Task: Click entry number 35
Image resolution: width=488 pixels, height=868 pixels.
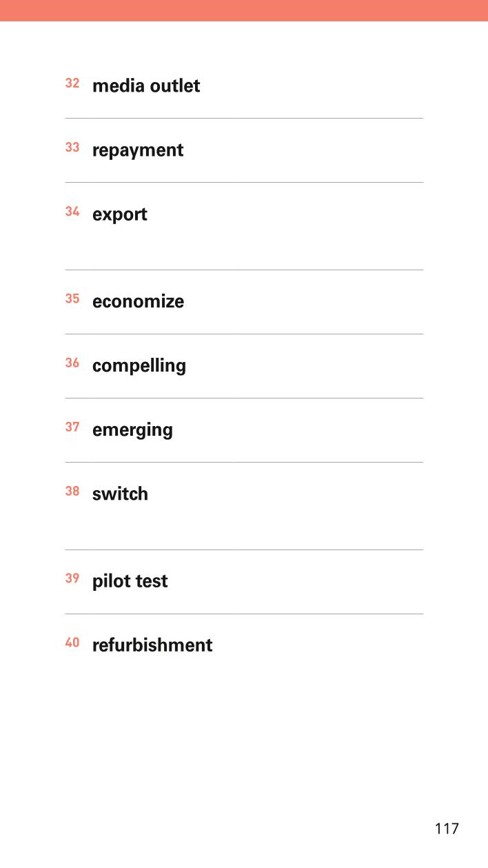Action: 72,299
